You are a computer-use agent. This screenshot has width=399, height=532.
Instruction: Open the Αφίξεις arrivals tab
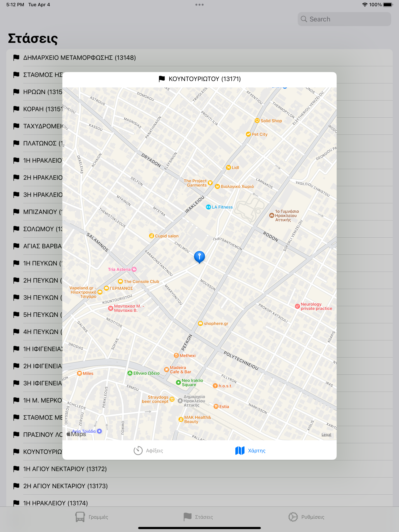[x=148, y=450]
